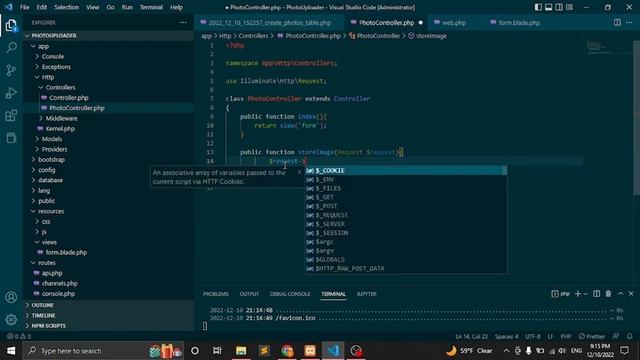Open the database icon in activity bar
The width and height of the screenshot is (640, 360).
coord(11,138)
